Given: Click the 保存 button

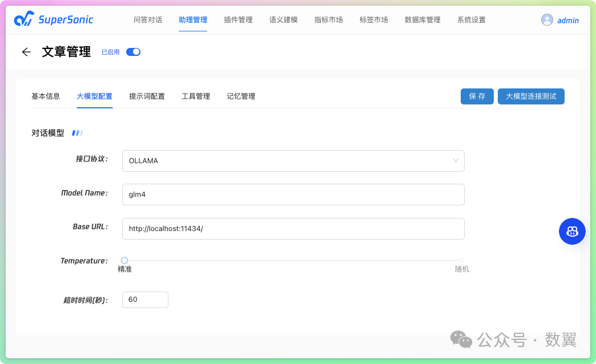Looking at the screenshot, I should click(477, 96).
